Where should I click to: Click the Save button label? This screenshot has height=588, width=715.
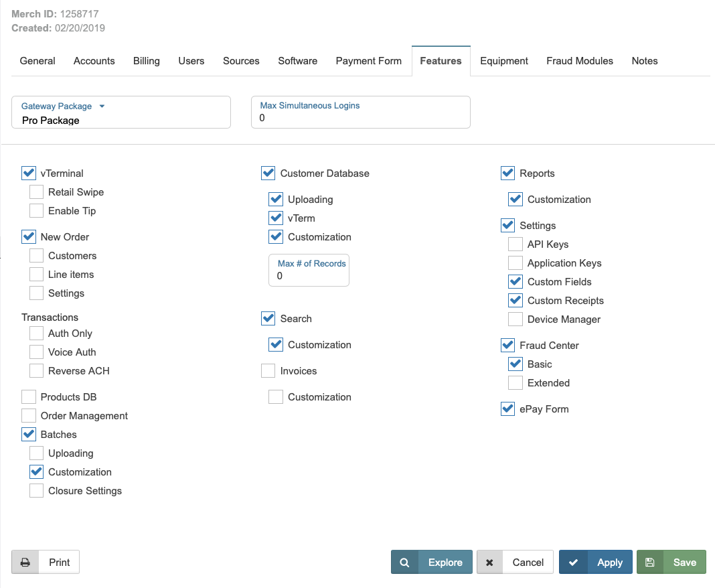[684, 563]
